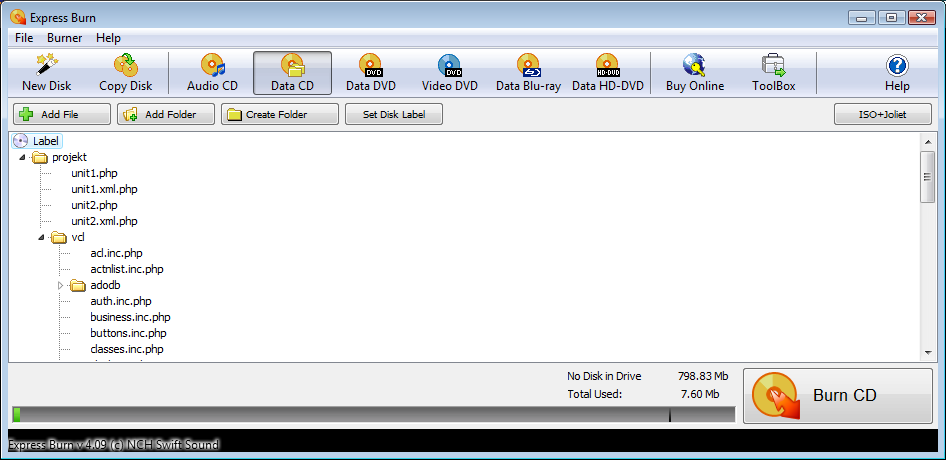Switch to Data DVD mode
Viewport: 946px width, 460px height.
(370, 73)
